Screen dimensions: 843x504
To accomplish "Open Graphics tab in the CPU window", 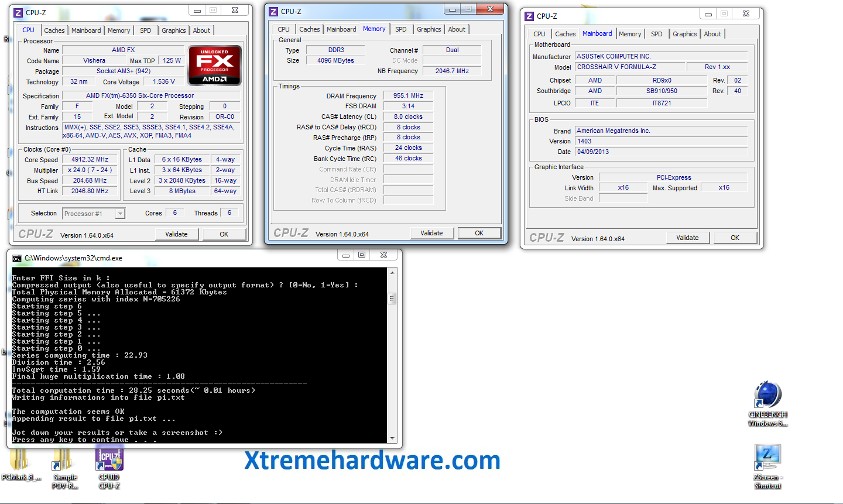I will [174, 30].
